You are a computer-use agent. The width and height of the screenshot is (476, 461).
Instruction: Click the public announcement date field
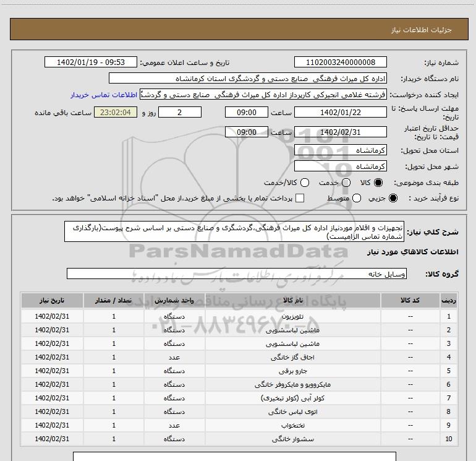point(91,62)
